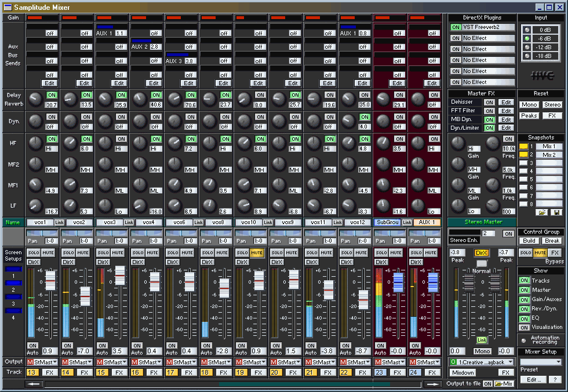The height and width of the screenshot is (392, 568).
Task: Click the folder icon in the Snapshots panel
Action: [542, 213]
